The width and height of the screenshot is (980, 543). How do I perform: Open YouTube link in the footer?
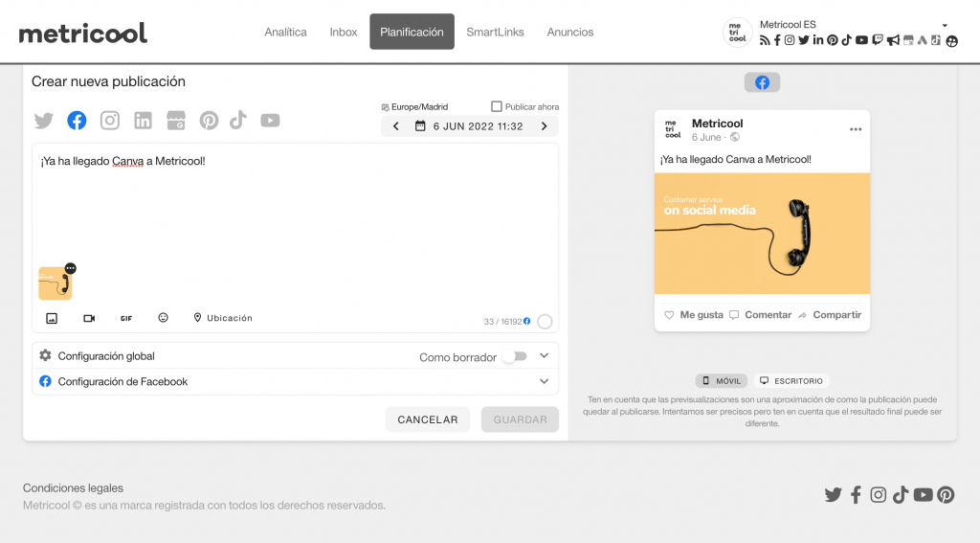point(924,495)
